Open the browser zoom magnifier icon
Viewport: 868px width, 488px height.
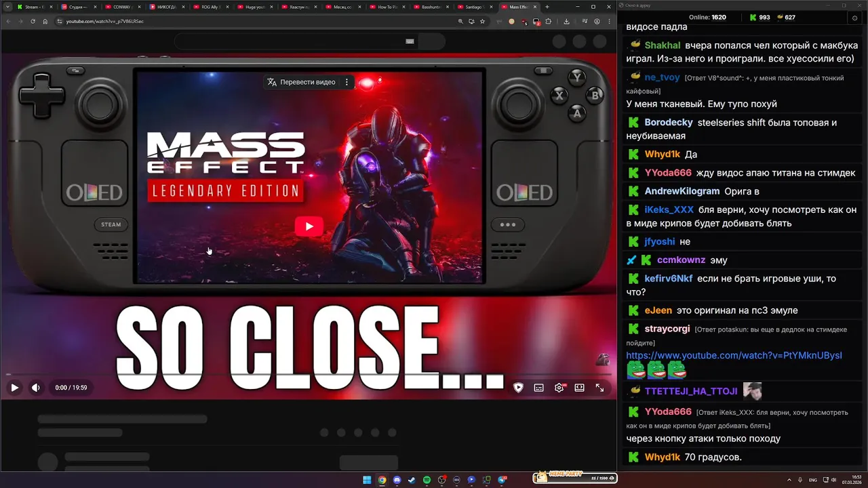[x=460, y=21]
